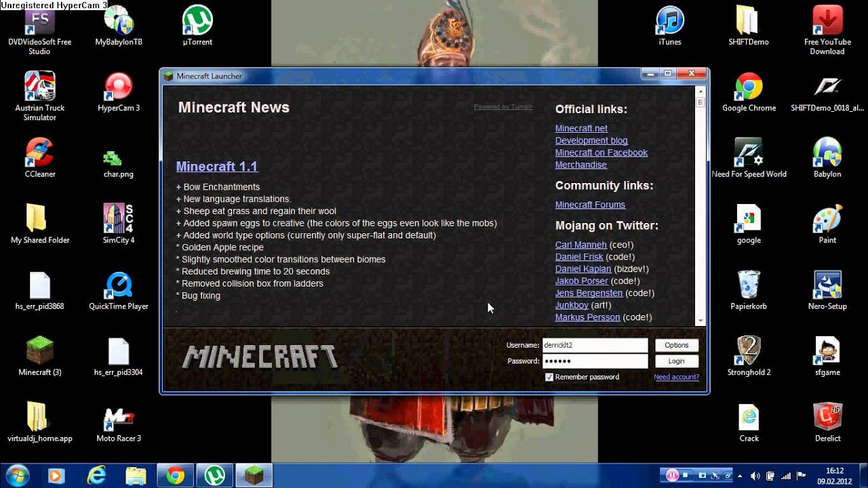This screenshot has width=868, height=488.
Task: Open My Shared Folder icon
Action: coord(39,224)
